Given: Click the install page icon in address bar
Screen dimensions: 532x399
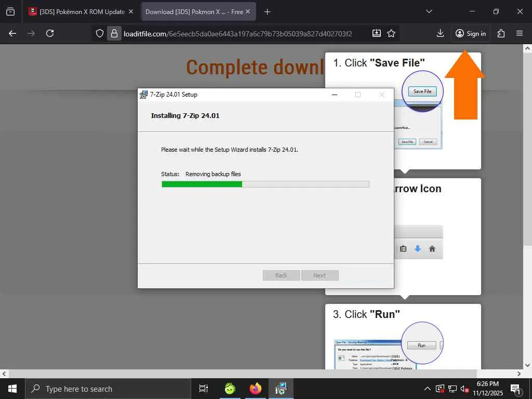Looking at the screenshot, I should (376, 33).
